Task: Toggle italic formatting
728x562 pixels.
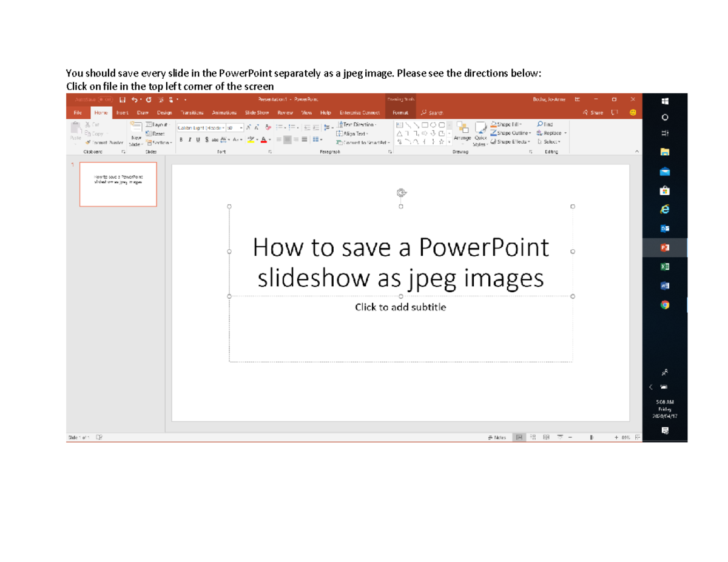Action: pyautogui.click(x=189, y=139)
